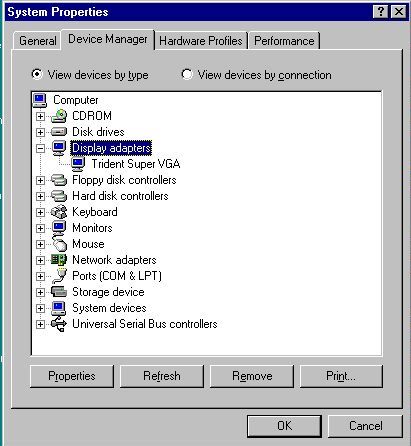
Task: Click the Storage device icon
Action: pyautogui.click(x=59, y=292)
